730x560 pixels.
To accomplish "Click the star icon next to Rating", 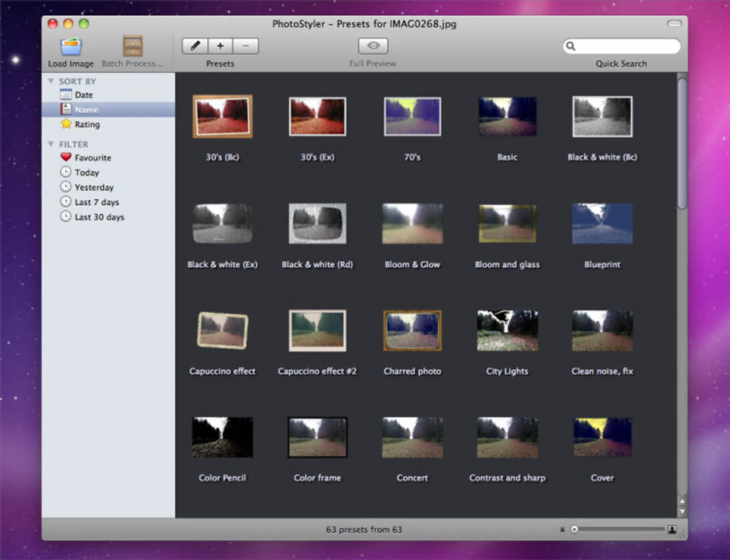I will pos(66,124).
